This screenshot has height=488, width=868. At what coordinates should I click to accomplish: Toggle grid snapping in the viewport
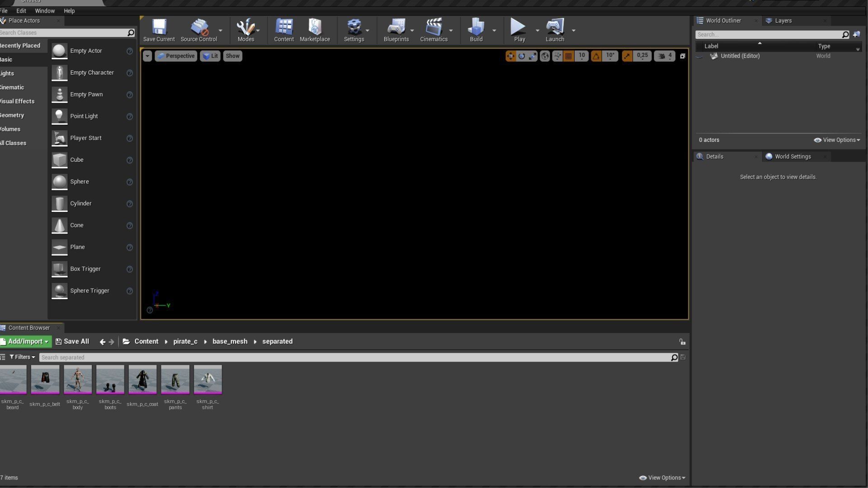569,56
